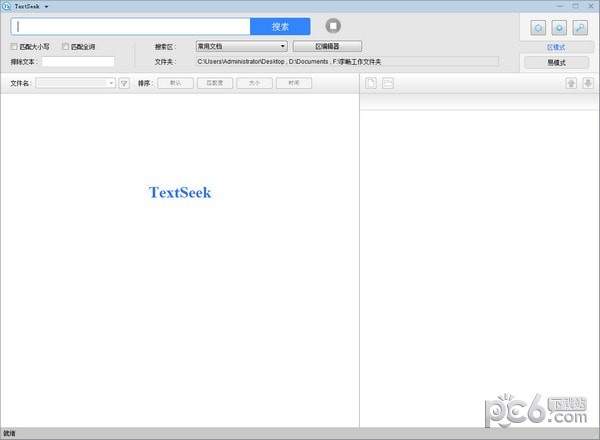Viewport: 600px width, 440px height.
Task: Click the filter funnel icon beside filename
Action: point(124,84)
